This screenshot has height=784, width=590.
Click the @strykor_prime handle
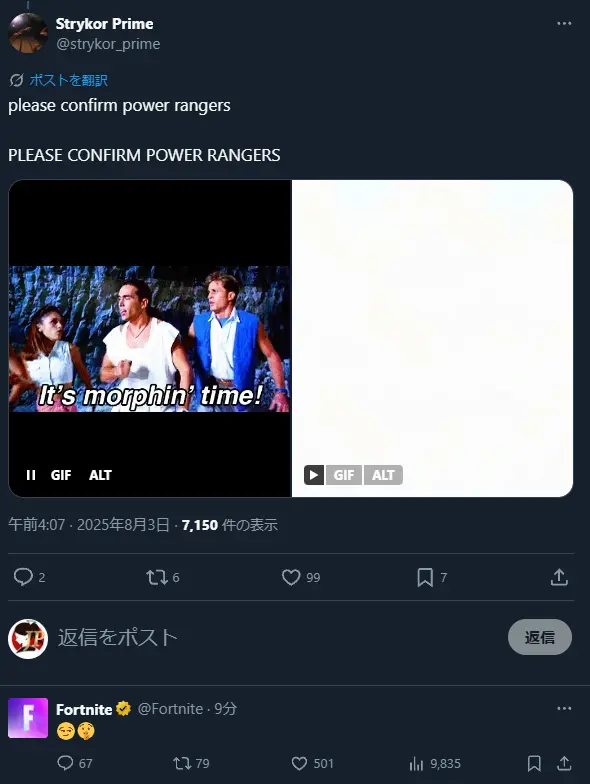(x=108, y=44)
